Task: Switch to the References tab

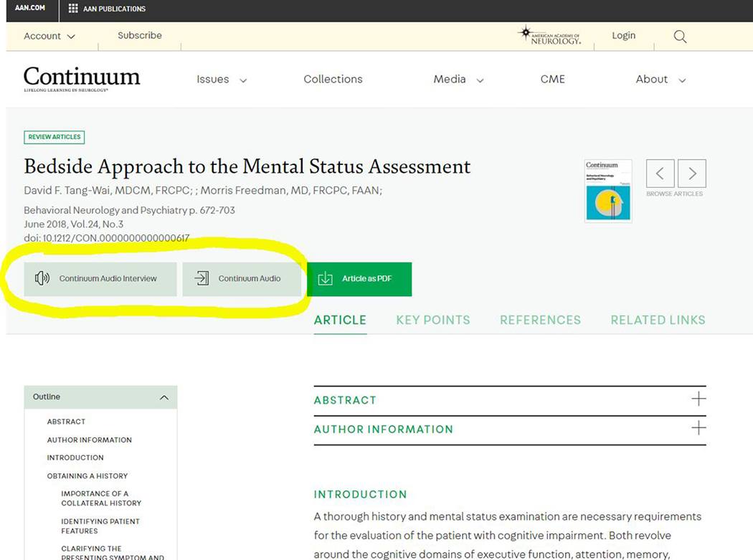Action: point(540,320)
